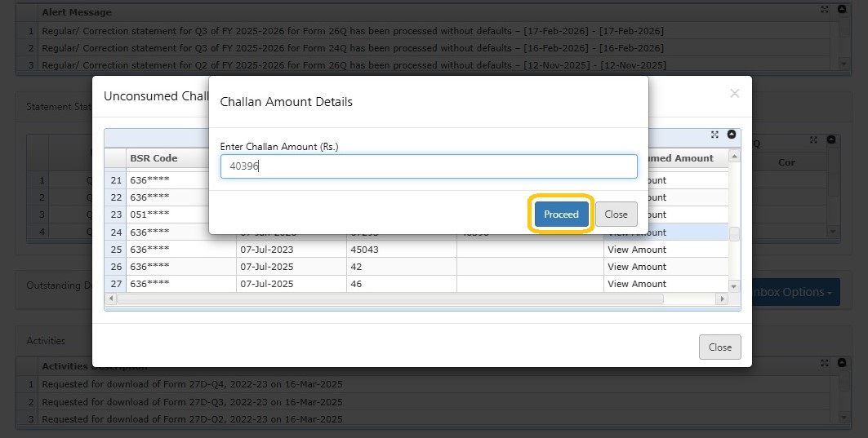The width and height of the screenshot is (868, 438).
Task: Click Close button at bottom of Unconsumed Challan modal
Action: click(719, 347)
